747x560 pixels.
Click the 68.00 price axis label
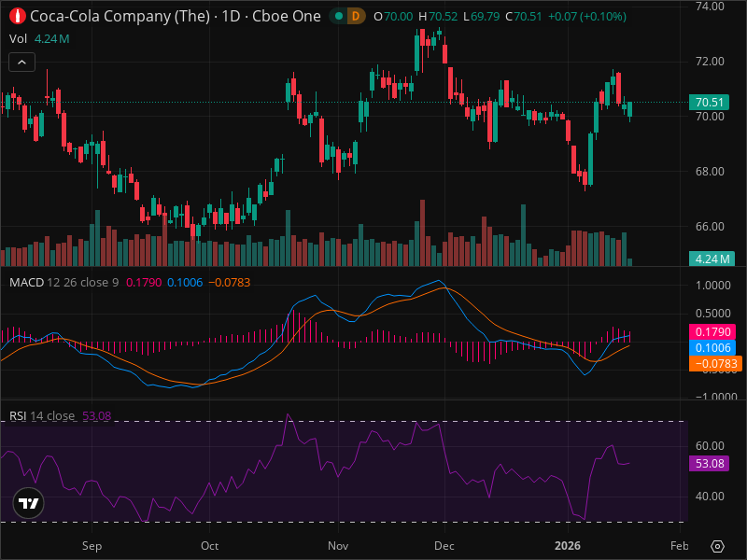point(710,172)
